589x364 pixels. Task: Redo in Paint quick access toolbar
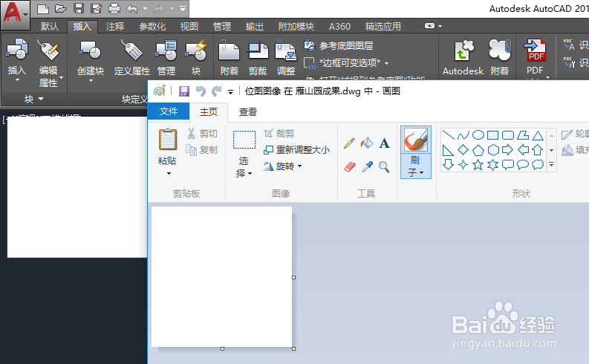coord(217,91)
